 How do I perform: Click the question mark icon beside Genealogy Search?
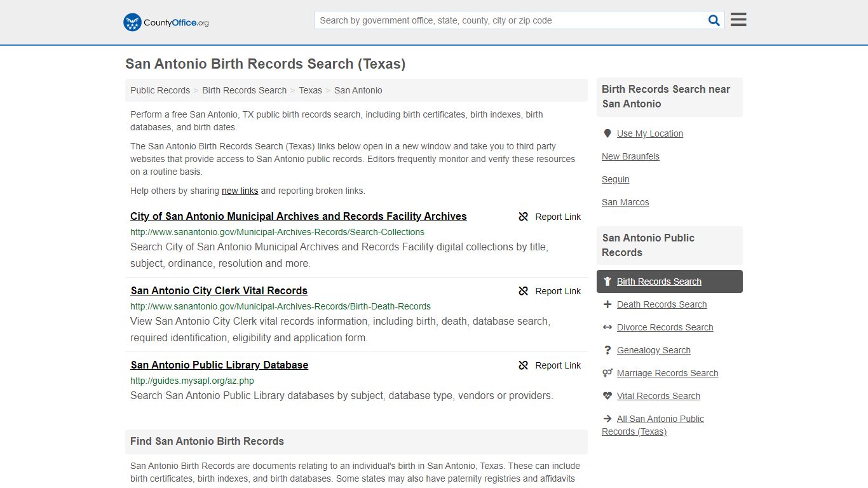pyautogui.click(x=607, y=350)
